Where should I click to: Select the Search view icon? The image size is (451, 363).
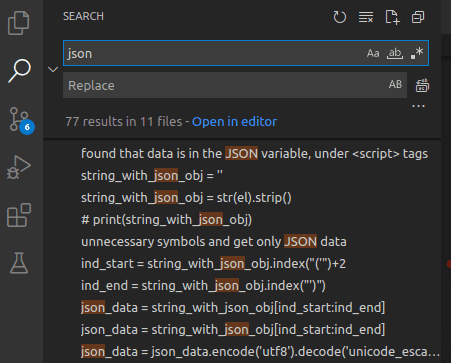19,70
